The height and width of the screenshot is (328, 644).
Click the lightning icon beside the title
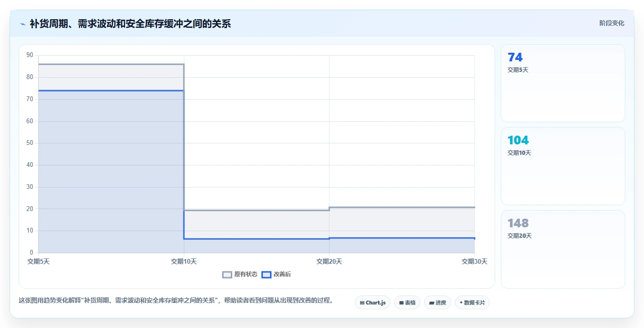point(23,24)
